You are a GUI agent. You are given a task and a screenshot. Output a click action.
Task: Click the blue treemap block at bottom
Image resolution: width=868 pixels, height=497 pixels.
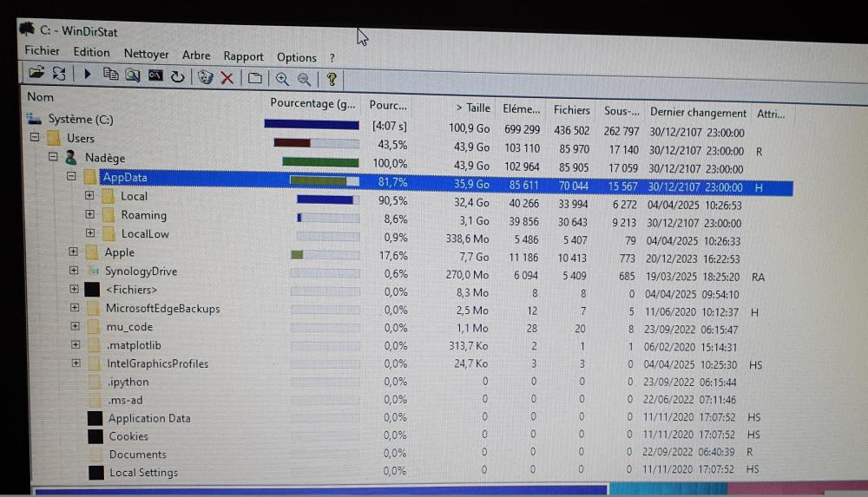(321, 490)
